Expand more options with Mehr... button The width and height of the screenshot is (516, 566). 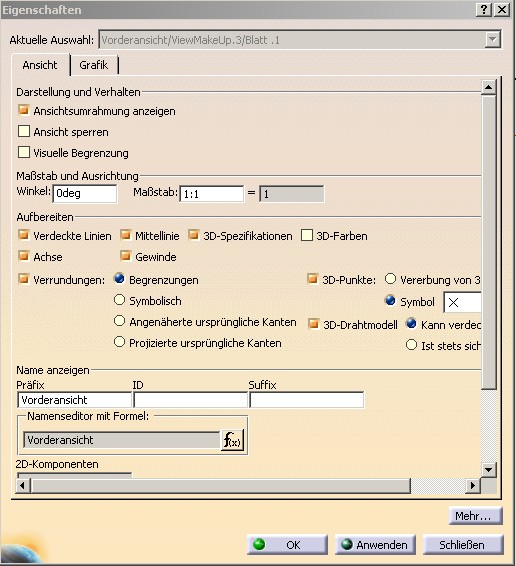(x=476, y=516)
